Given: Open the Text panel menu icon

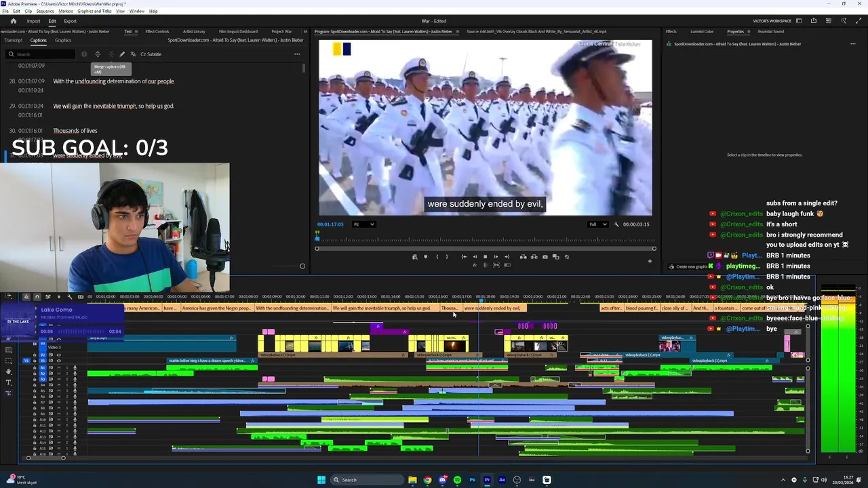Looking at the screenshot, I should click(136, 31).
